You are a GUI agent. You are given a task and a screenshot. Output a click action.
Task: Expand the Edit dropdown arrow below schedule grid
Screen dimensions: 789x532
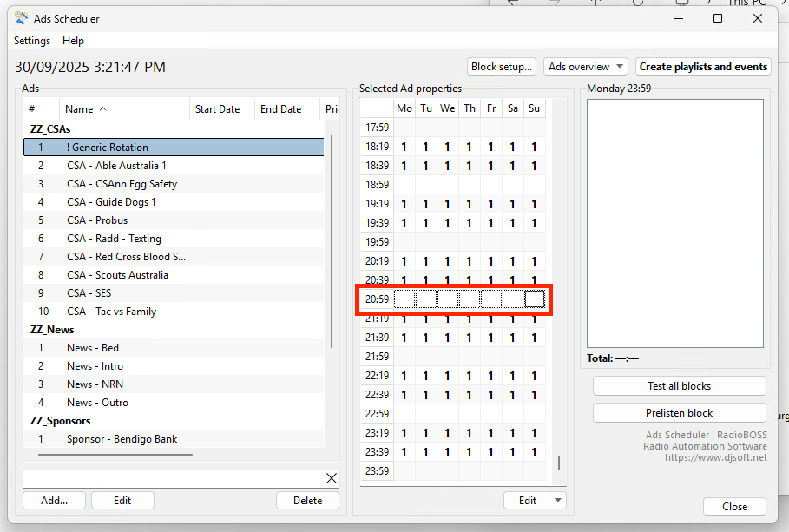(x=556, y=501)
